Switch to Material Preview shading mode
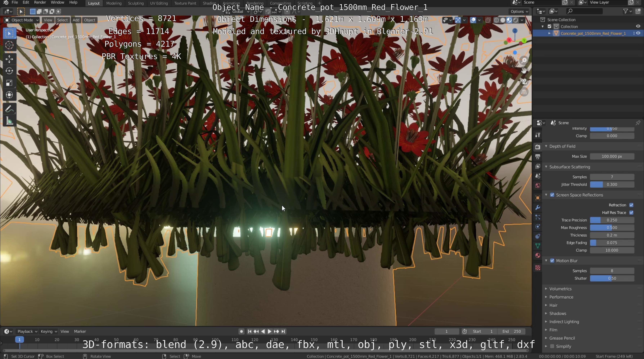The image size is (644, 359). (509, 20)
